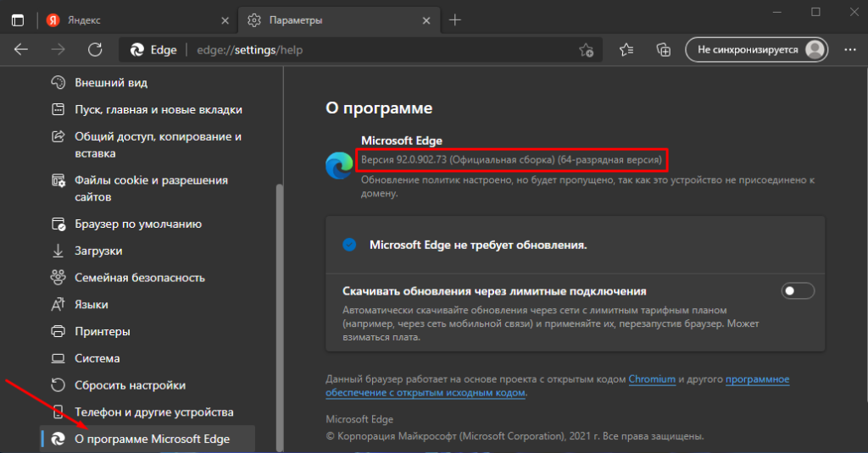Click the О программе heading

point(379,108)
